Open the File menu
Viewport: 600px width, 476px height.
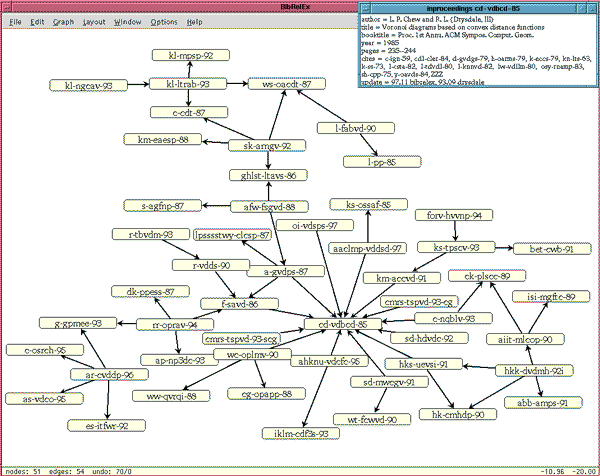click(15, 22)
